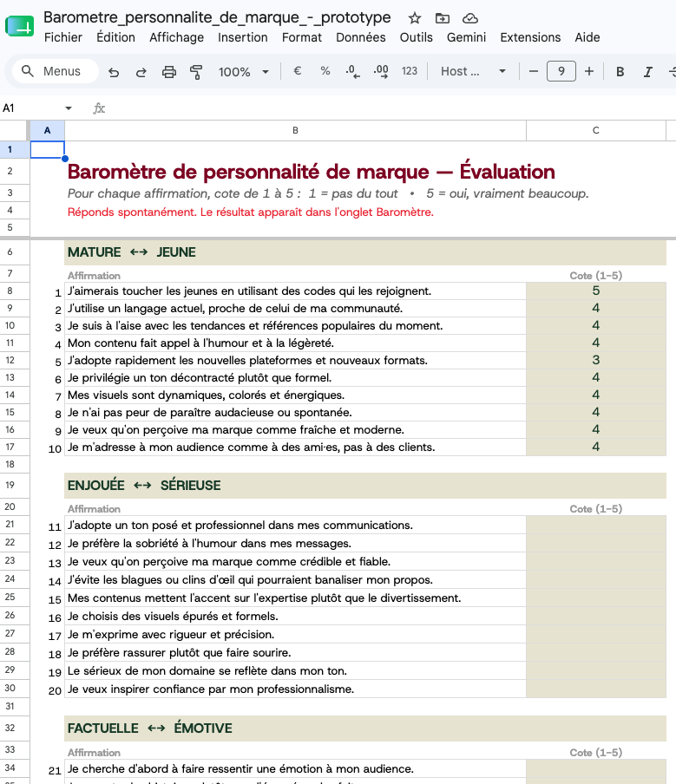Click the red text Réponds spontanément
The height and width of the screenshot is (784, 676).
tap(251, 212)
